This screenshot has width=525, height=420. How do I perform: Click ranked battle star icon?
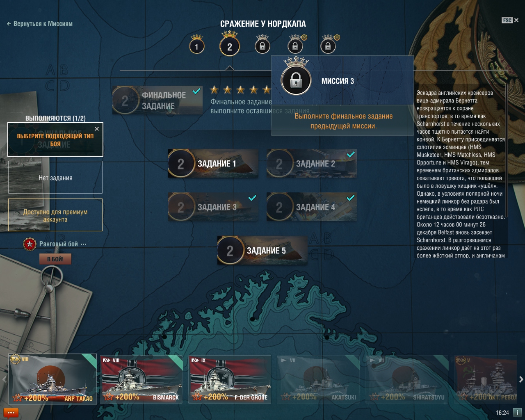click(x=30, y=244)
